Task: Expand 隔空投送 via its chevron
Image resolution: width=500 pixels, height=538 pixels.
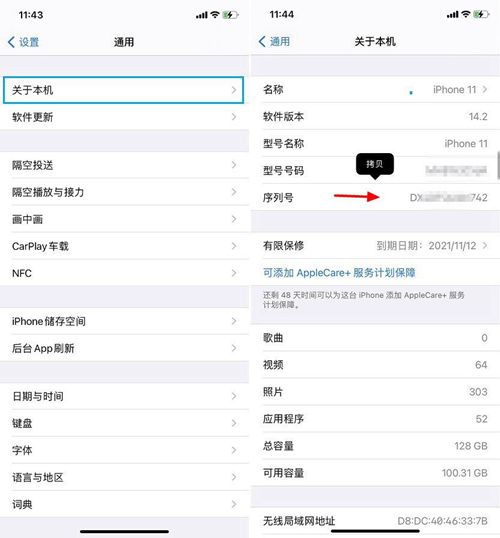Action: coord(234,165)
